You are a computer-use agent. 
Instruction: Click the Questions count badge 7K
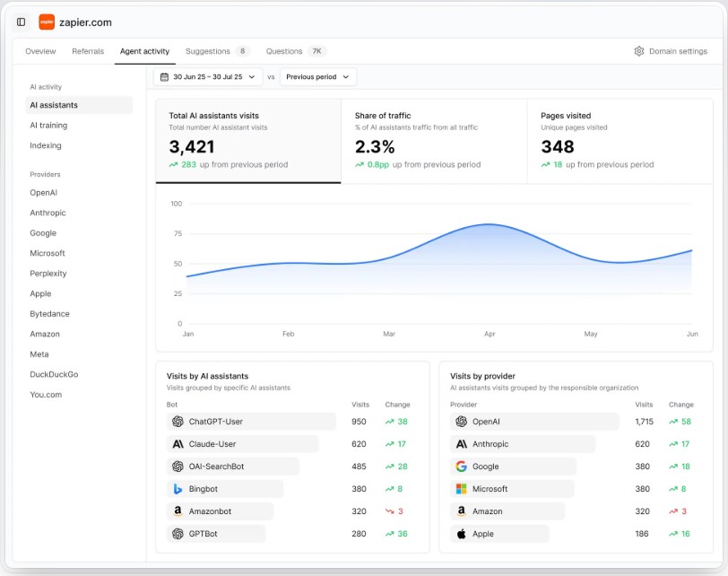(316, 51)
